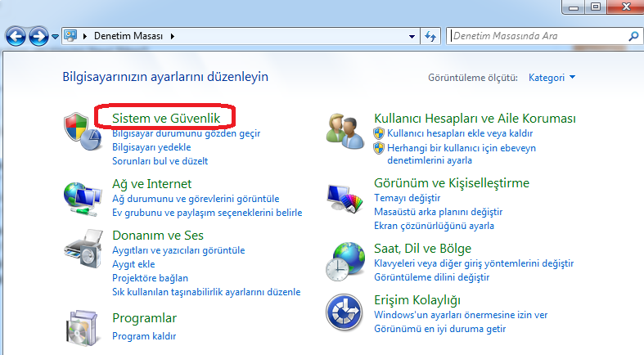
Task: Click Bilgisayarı yedekle link
Action: point(151,147)
